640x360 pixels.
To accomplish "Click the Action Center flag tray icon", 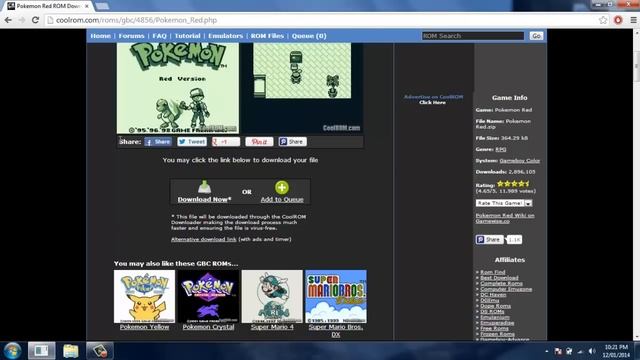I will click(x=558, y=351).
